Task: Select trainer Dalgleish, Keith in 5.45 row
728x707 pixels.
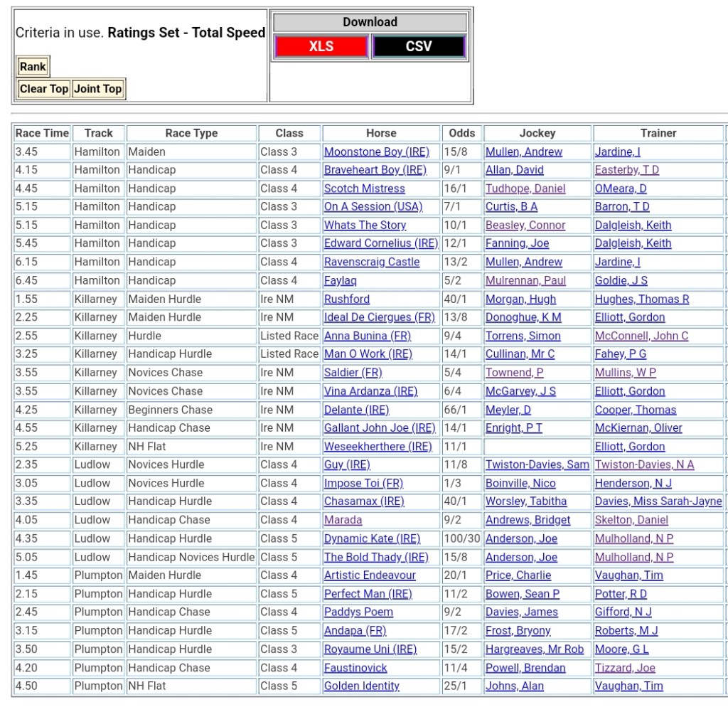Action: point(633,243)
